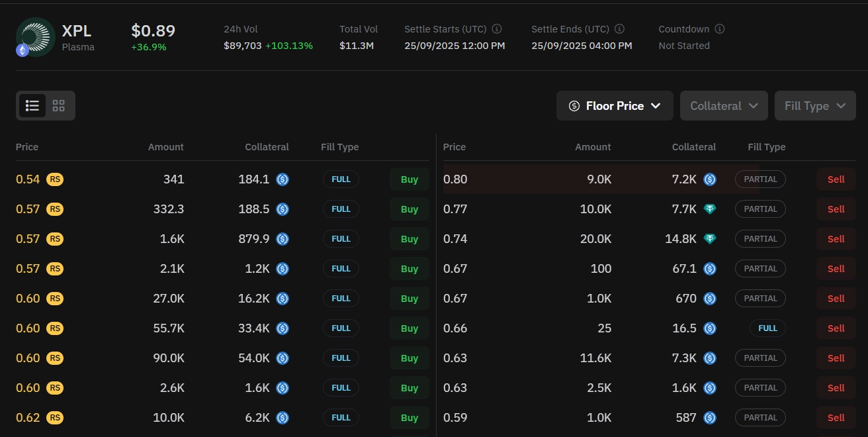Open the info tooltip beside Settle Starts
The width and height of the screenshot is (868, 437).
pyautogui.click(x=496, y=28)
